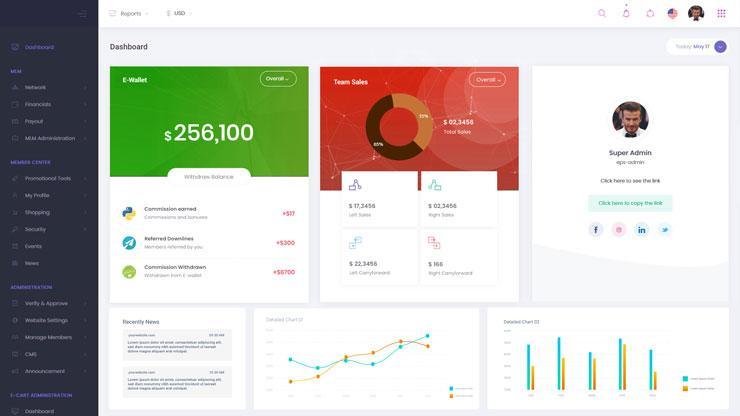Click the second Recently News item
Viewport: 740px width, 416px height.
(x=177, y=382)
